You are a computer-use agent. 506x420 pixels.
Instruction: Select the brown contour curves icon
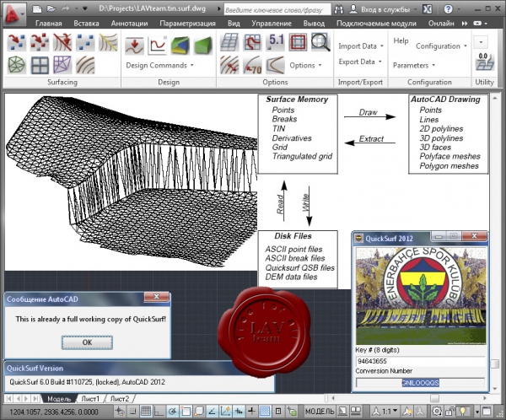85,65
